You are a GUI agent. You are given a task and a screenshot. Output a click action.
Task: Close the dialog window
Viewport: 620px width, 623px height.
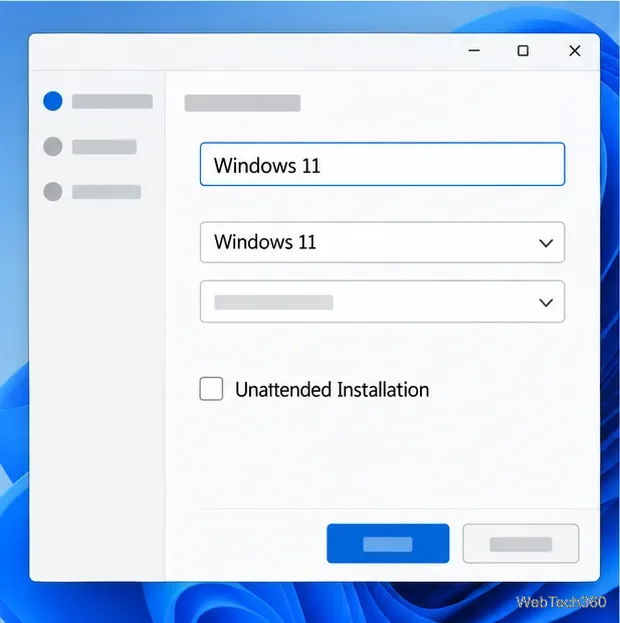tap(575, 50)
